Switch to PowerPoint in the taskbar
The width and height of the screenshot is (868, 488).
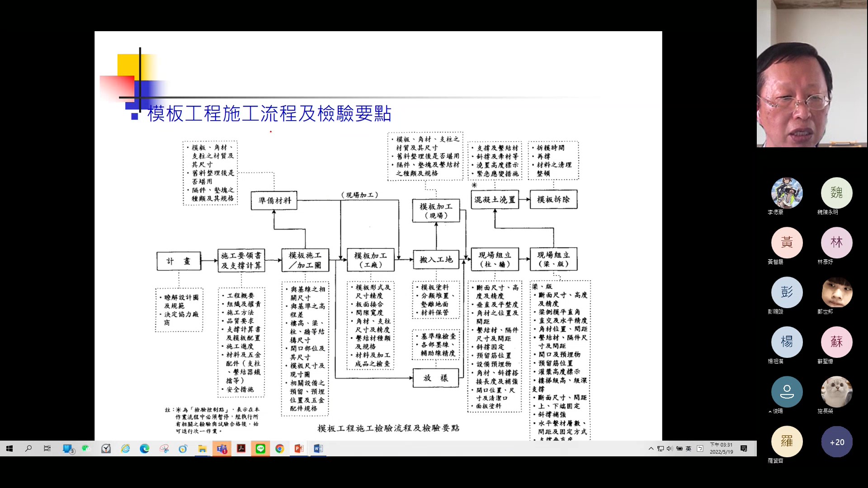pyautogui.click(x=299, y=449)
